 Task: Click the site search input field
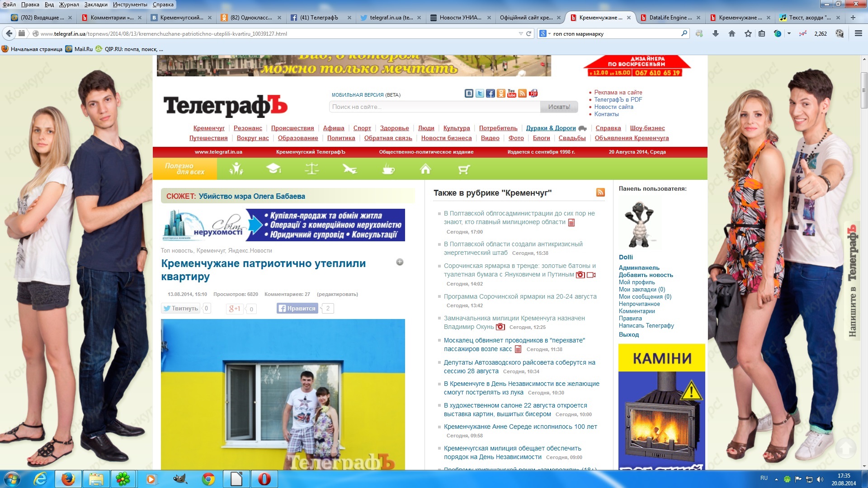[x=434, y=107]
